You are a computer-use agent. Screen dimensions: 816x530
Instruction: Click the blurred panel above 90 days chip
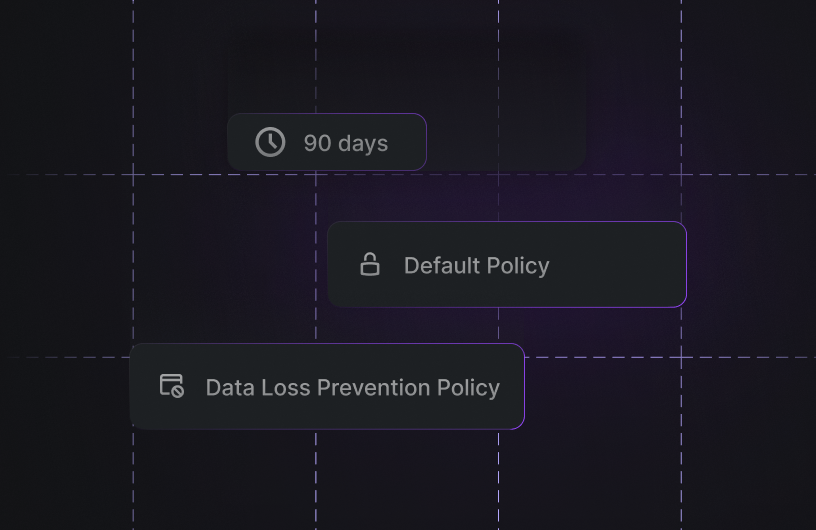pyautogui.click(x=405, y=72)
